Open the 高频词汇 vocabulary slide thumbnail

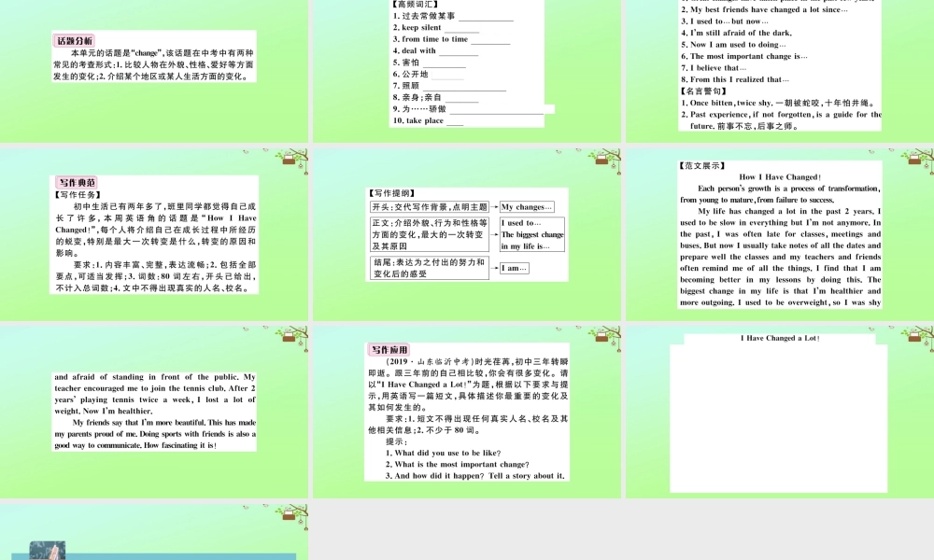467,71
